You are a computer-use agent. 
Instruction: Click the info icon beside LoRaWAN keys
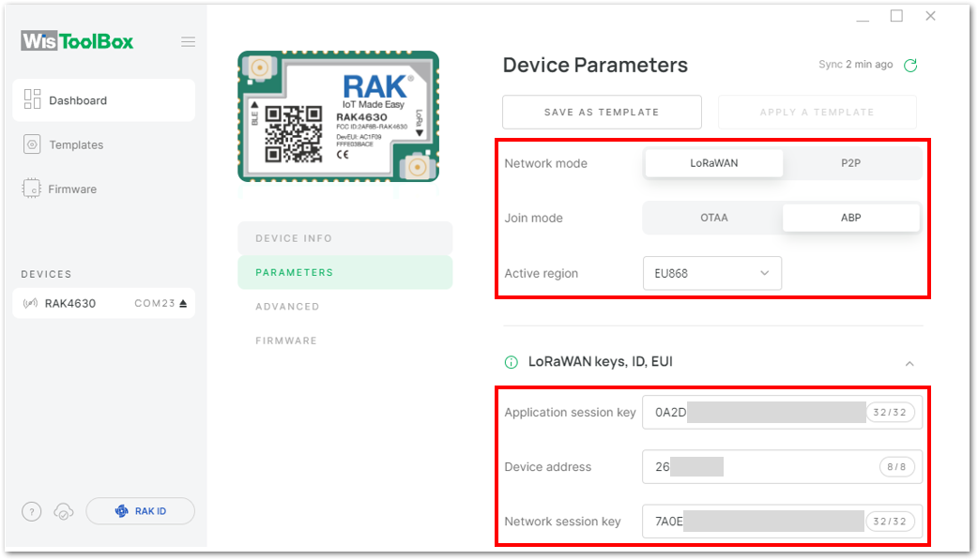pos(511,362)
